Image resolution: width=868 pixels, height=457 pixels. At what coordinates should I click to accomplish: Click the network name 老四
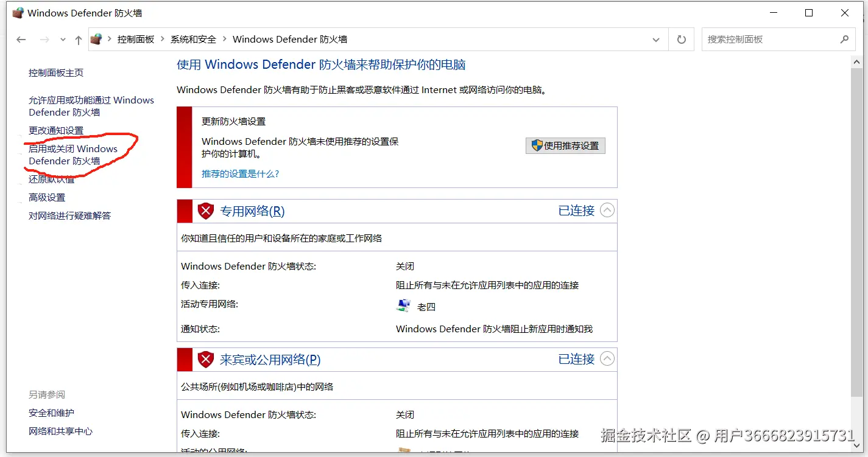click(426, 307)
